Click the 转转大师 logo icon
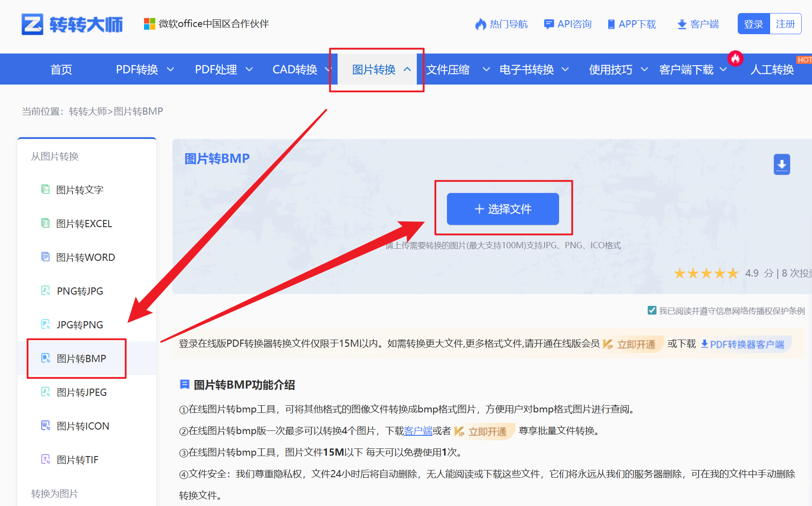Image resolution: width=812 pixels, height=506 pixels. (x=32, y=24)
